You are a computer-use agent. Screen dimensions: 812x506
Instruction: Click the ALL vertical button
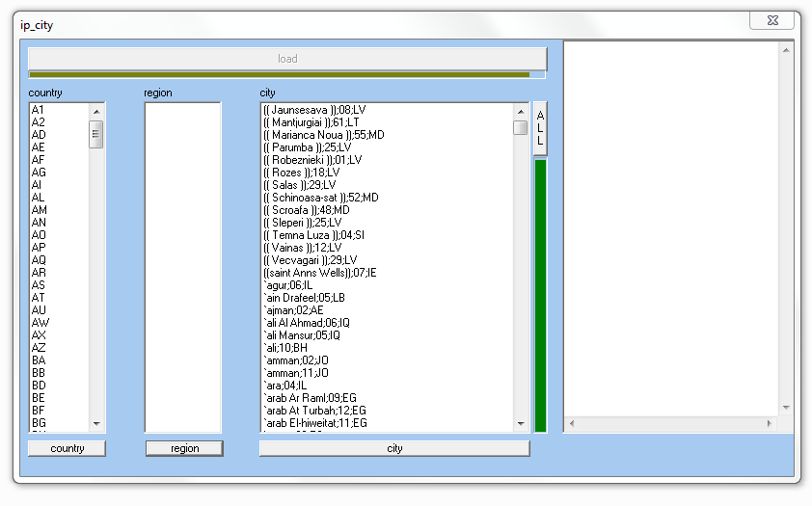540,127
